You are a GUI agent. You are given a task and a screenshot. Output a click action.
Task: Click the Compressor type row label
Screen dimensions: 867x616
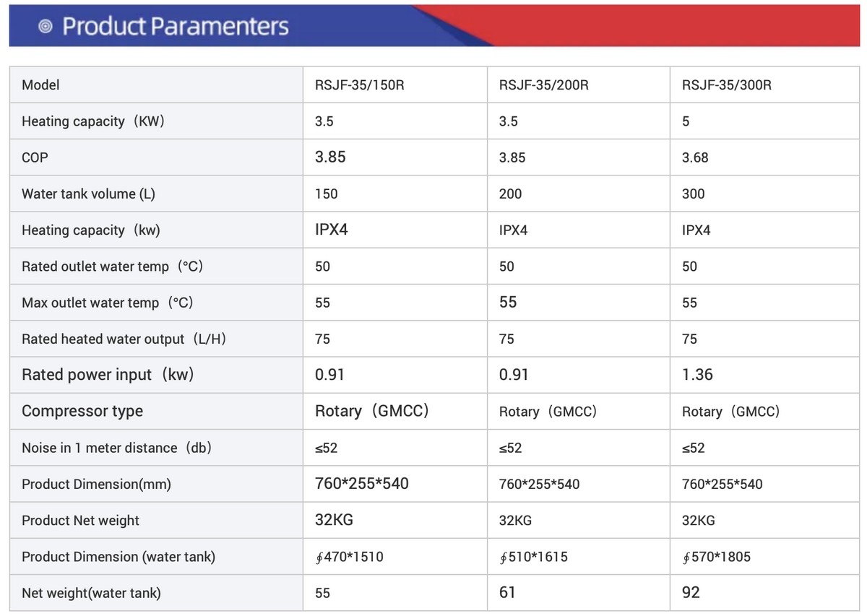(82, 411)
